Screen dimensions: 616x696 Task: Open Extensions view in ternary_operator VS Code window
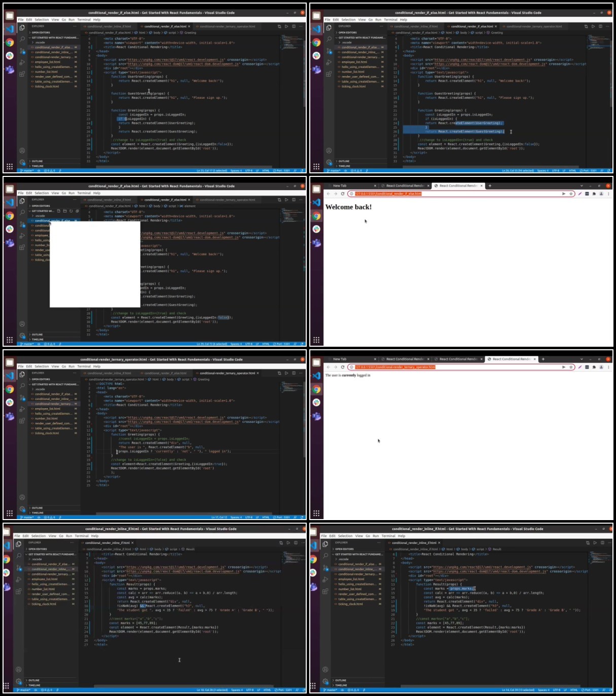click(22, 420)
